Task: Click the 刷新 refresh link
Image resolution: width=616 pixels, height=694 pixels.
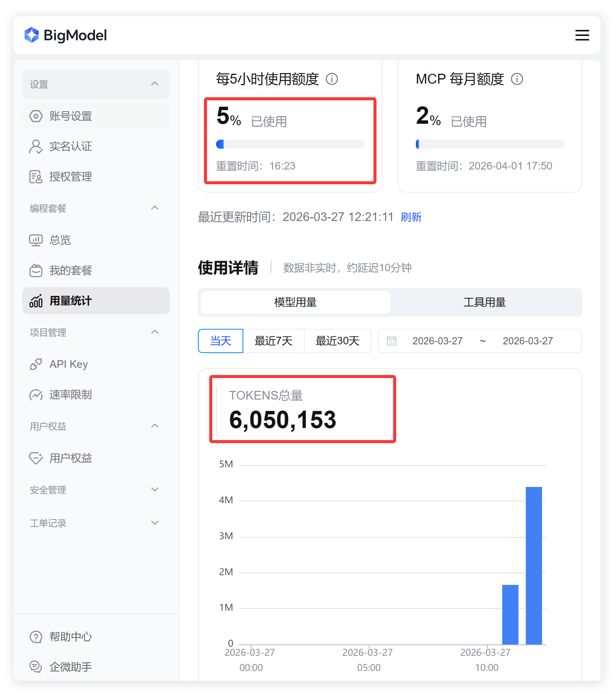Action: (411, 217)
